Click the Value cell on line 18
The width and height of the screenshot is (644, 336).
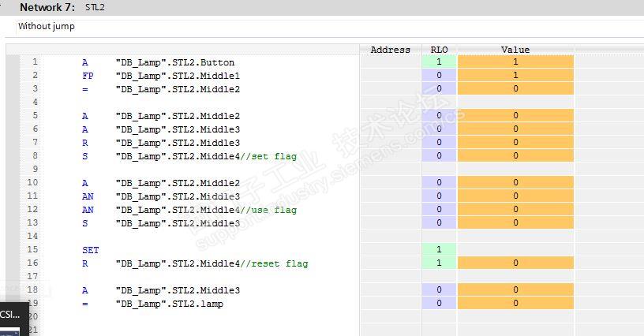tap(515, 289)
